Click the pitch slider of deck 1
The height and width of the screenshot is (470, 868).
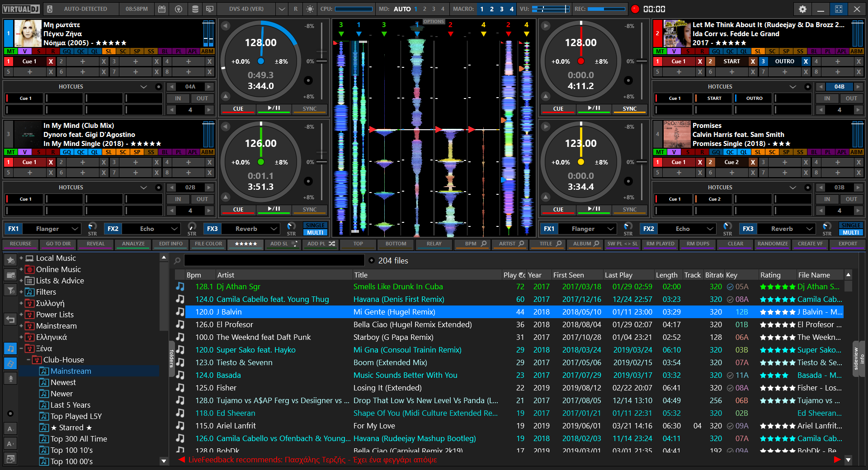tap(321, 61)
